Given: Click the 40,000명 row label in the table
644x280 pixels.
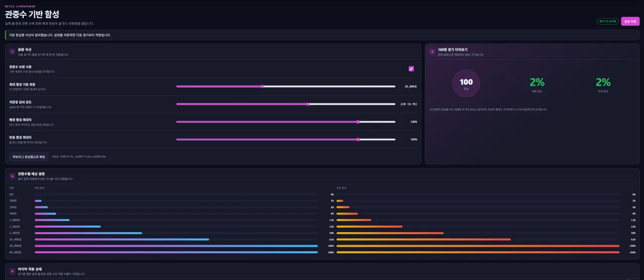Looking at the screenshot, I should pos(15,252).
